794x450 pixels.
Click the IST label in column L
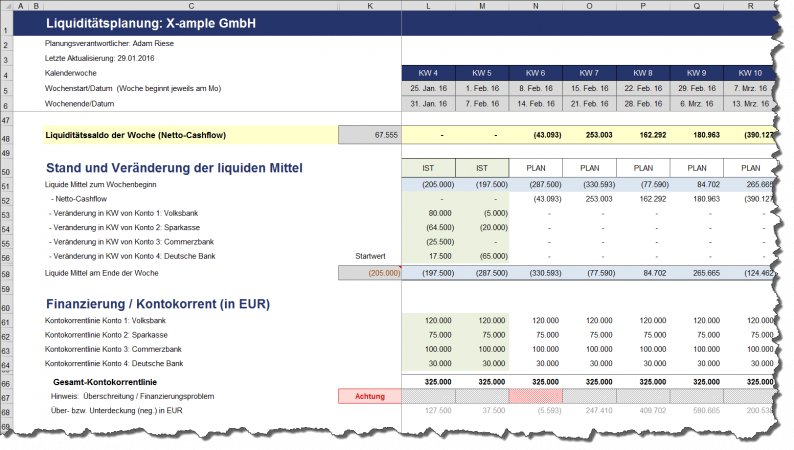click(429, 167)
